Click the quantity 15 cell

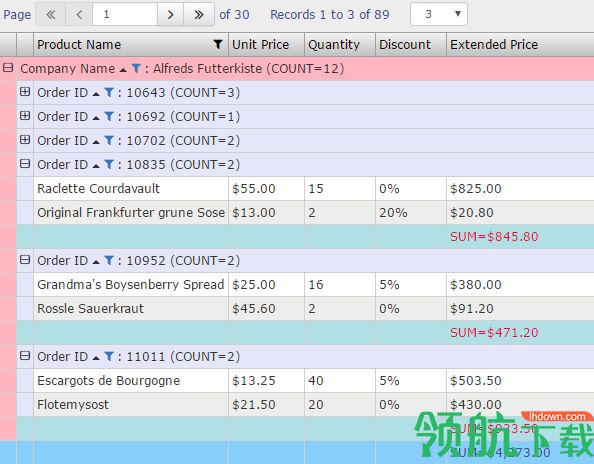pos(340,189)
